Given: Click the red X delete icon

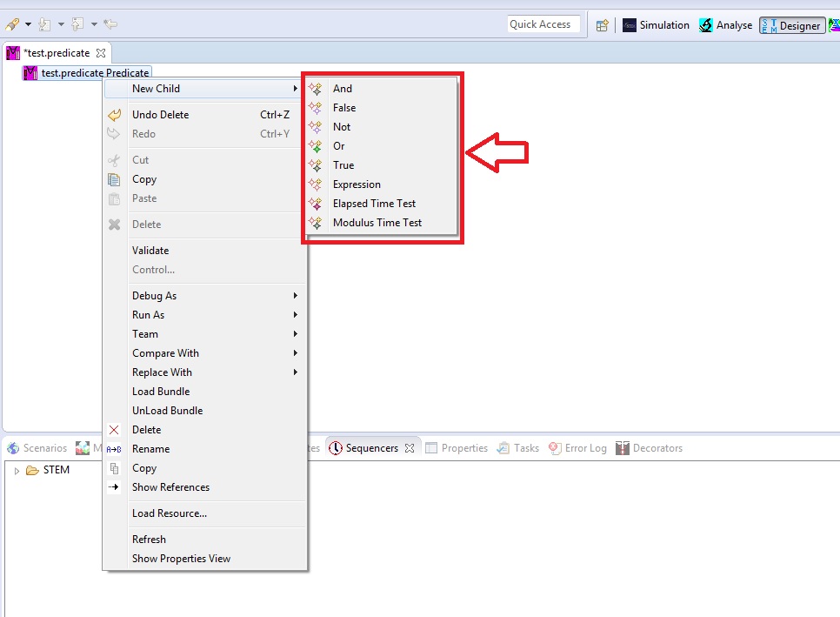Looking at the screenshot, I should coord(114,430).
